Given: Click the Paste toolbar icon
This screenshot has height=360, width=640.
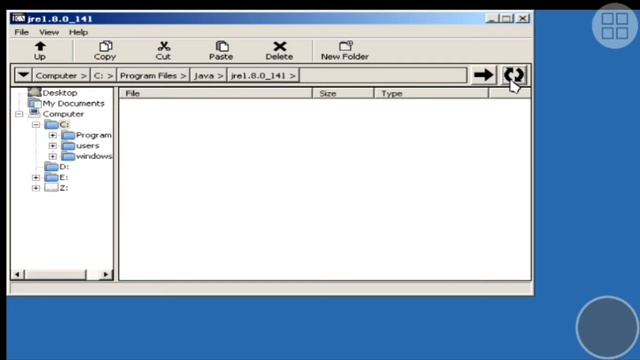Looking at the screenshot, I should click(222, 46).
